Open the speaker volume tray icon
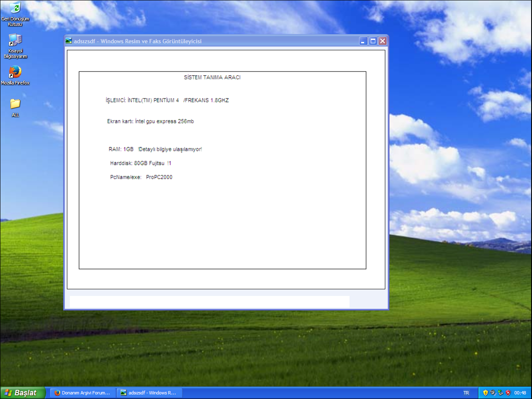The height and width of the screenshot is (399, 532). (x=493, y=393)
